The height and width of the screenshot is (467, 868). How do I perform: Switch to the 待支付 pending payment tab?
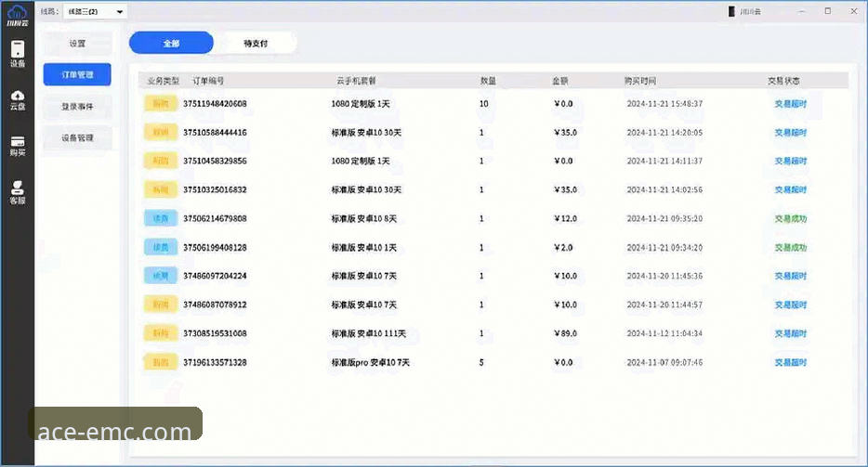coord(256,43)
